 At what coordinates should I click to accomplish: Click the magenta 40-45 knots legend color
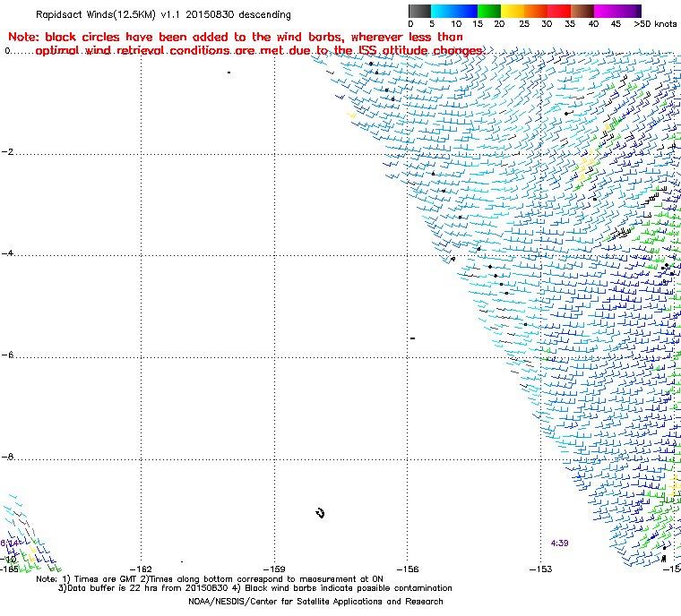(x=606, y=11)
